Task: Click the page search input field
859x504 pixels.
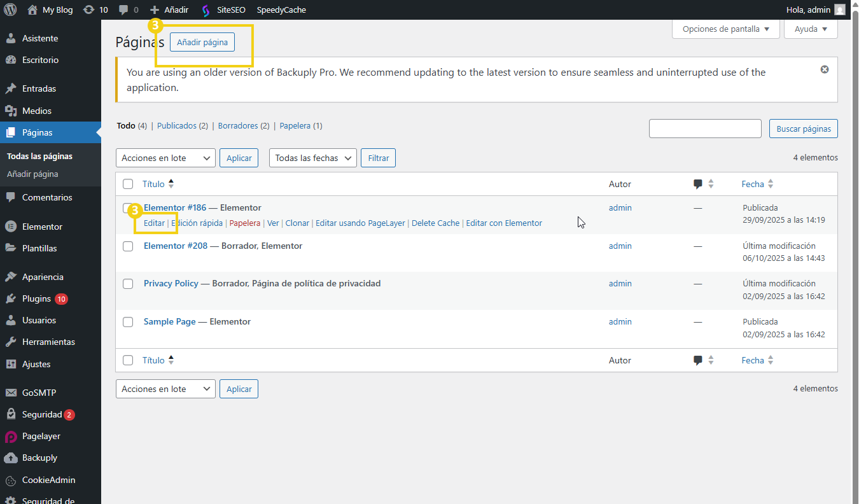Action: point(704,129)
